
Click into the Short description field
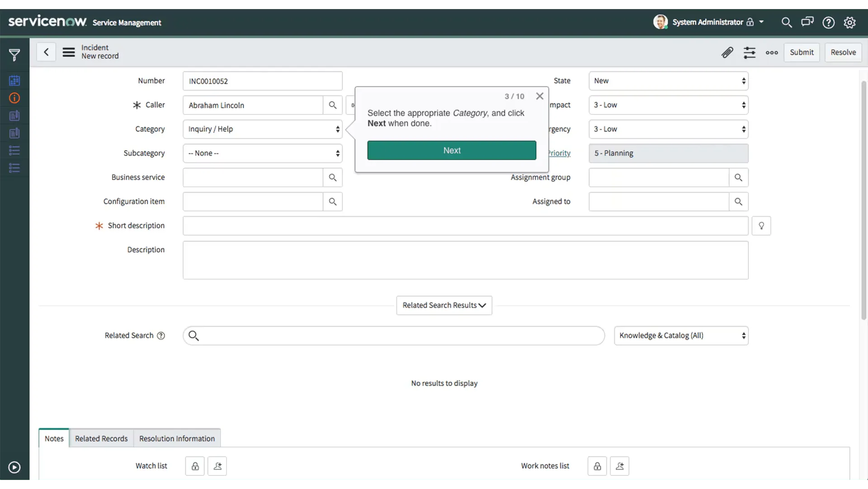(x=465, y=226)
